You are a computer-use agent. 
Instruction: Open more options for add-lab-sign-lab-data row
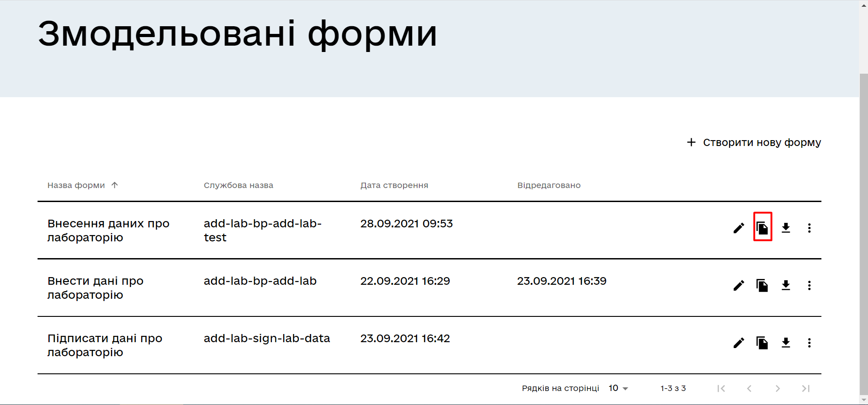coord(809,343)
